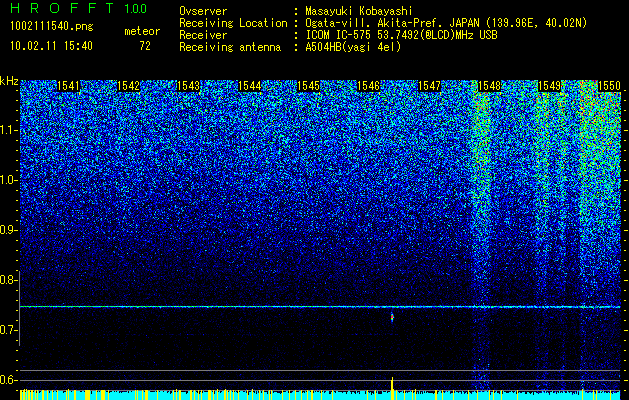Click the 1541 time marker

[69, 86]
